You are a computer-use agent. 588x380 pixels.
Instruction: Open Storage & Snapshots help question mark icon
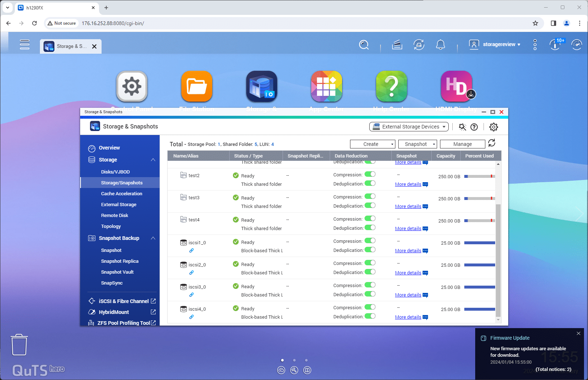pos(474,127)
